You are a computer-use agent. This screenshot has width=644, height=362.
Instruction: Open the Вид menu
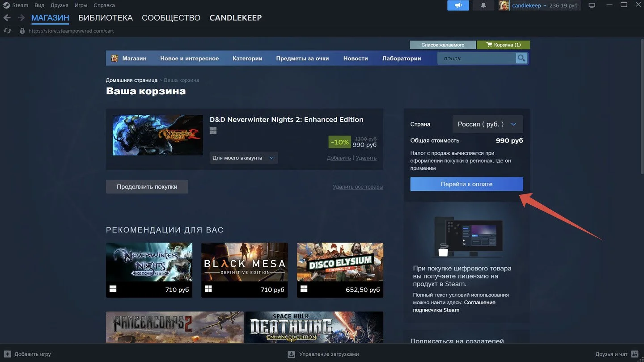click(x=39, y=5)
